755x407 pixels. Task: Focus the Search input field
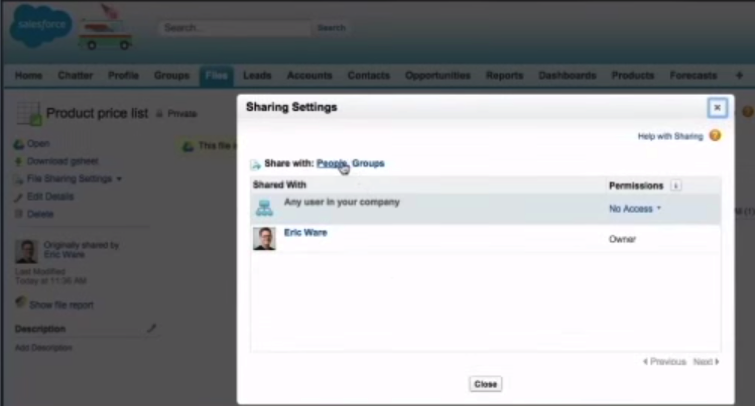[235, 28]
